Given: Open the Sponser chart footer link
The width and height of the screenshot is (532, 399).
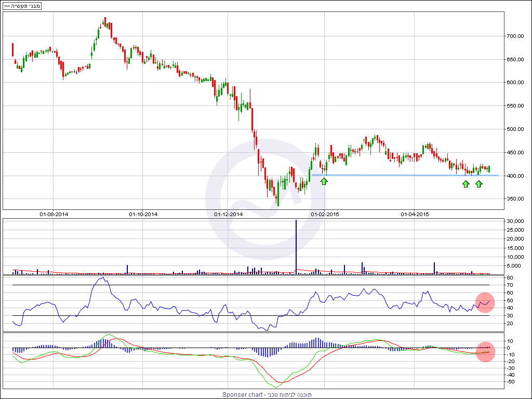Looking at the screenshot, I should [x=266, y=395].
